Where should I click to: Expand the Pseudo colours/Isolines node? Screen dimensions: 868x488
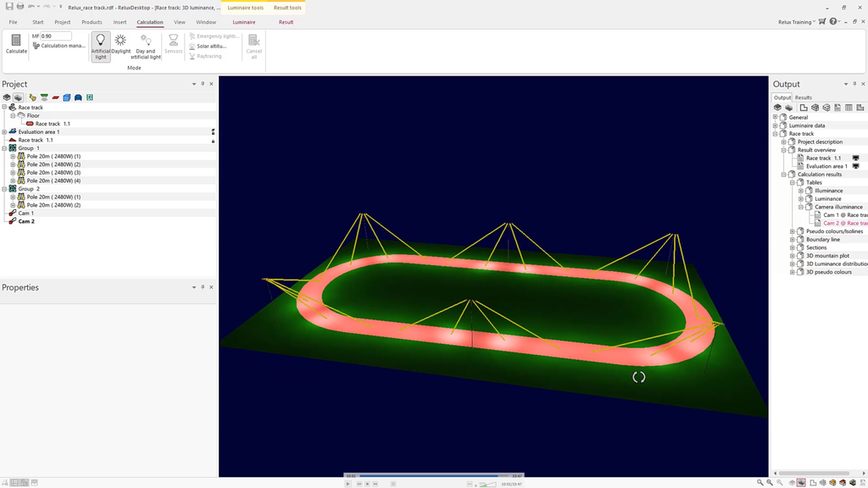793,231
